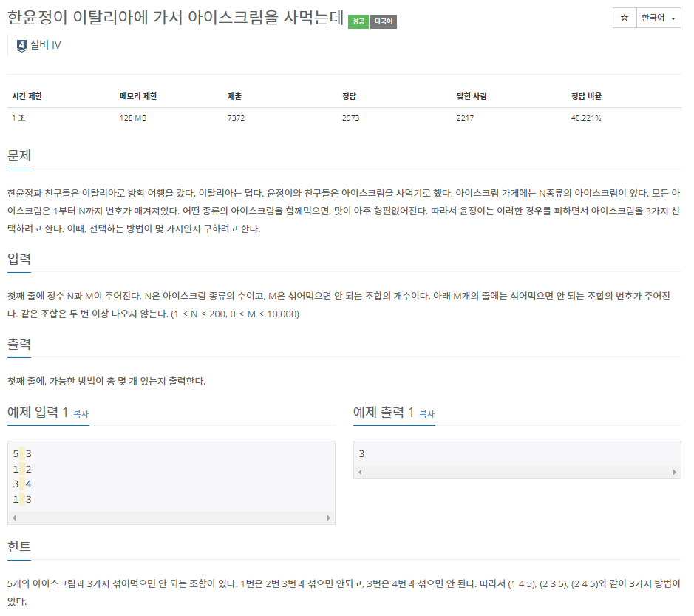Click the 출력 section heading
Viewport: 694px width, 616px height.
coord(19,344)
